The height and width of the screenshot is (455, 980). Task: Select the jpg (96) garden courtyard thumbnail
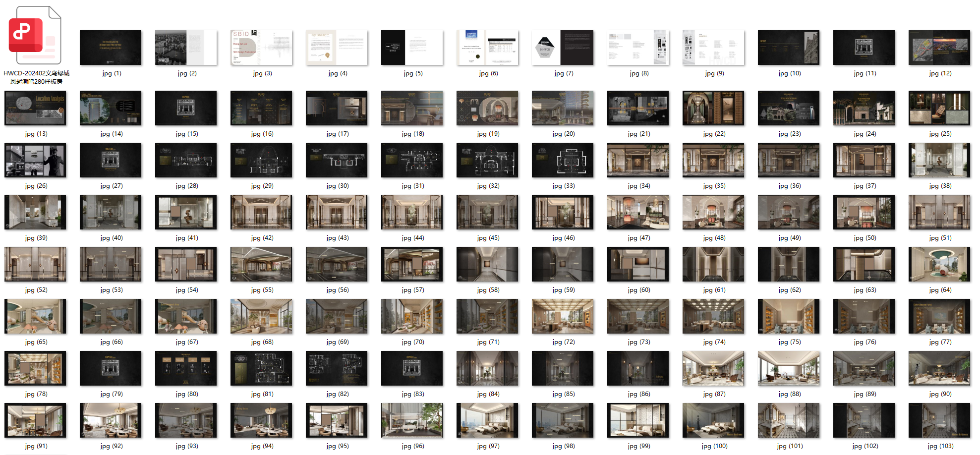[x=412, y=420]
